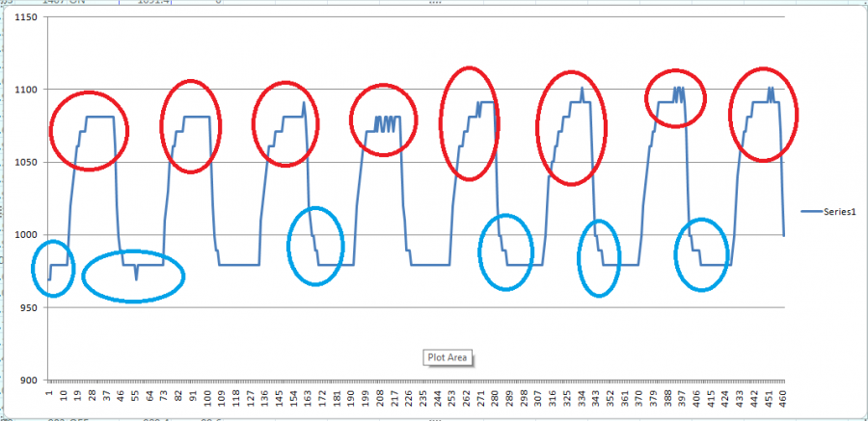Click the 1000 vertical axis label
The image size is (868, 421).
click(22, 235)
